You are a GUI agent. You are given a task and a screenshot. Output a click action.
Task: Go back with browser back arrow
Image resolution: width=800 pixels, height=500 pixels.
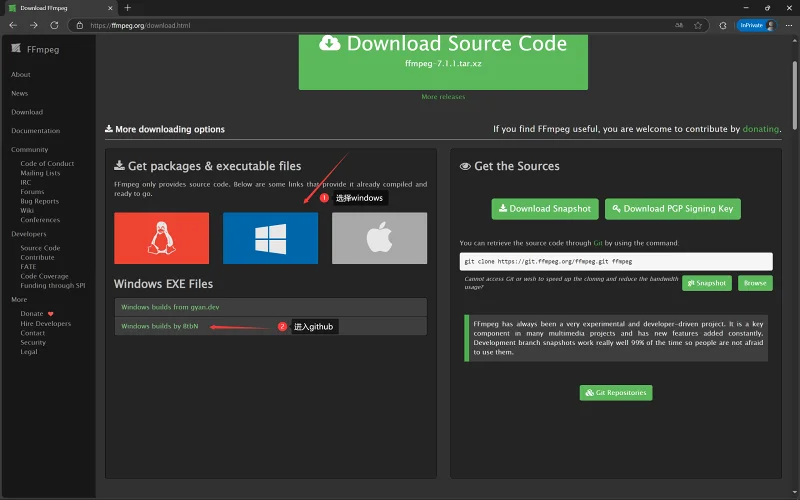[13, 25]
